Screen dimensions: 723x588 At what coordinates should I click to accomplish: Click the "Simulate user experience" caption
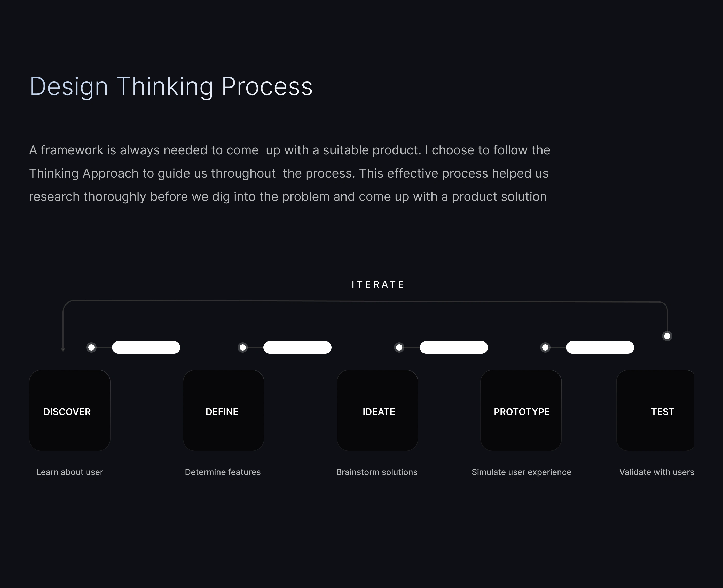521,472
